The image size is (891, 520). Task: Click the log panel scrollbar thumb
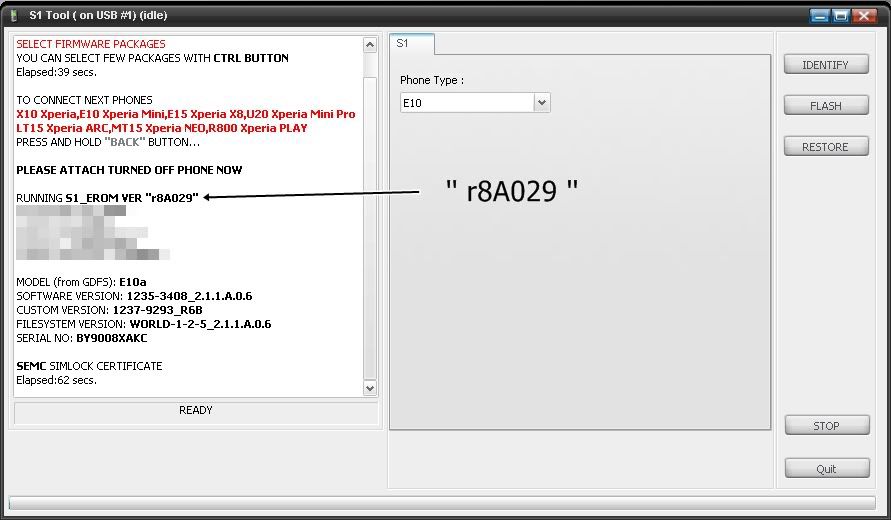pos(370,227)
